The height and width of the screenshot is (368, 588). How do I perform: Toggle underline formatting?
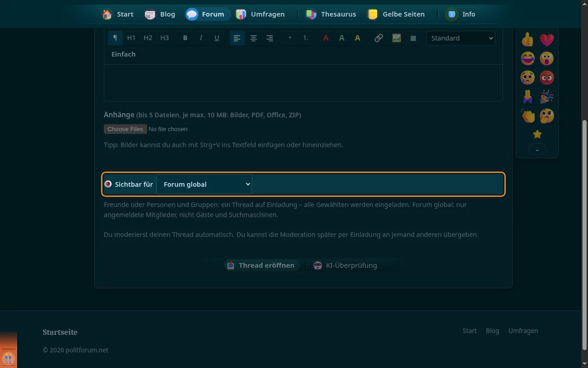[x=217, y=38]
